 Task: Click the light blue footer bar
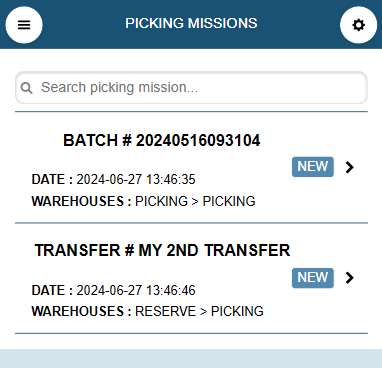[191, 359]
